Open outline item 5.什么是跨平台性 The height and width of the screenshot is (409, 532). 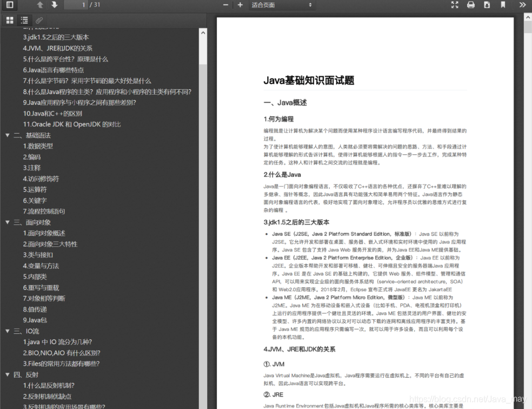(65, 59)
